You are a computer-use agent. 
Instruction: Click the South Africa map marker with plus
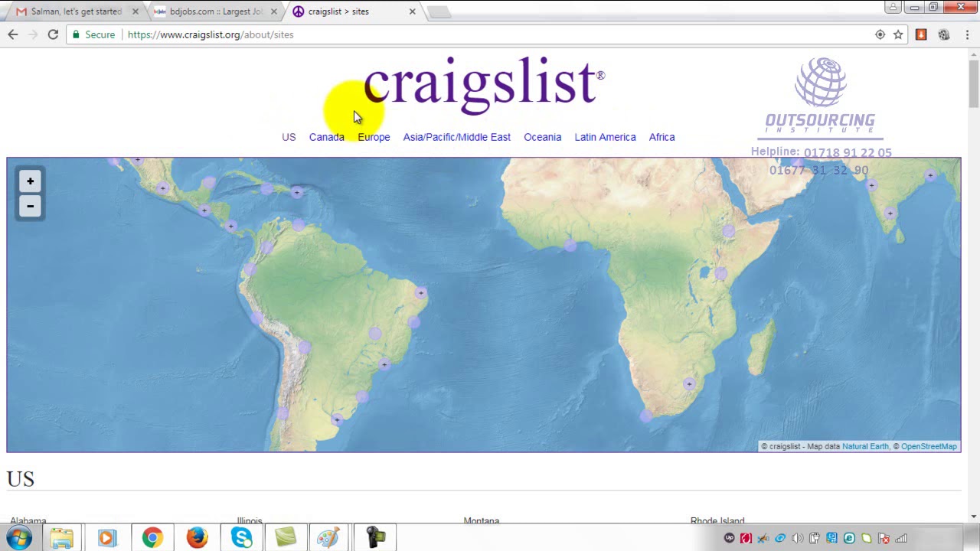click(690, 384)
